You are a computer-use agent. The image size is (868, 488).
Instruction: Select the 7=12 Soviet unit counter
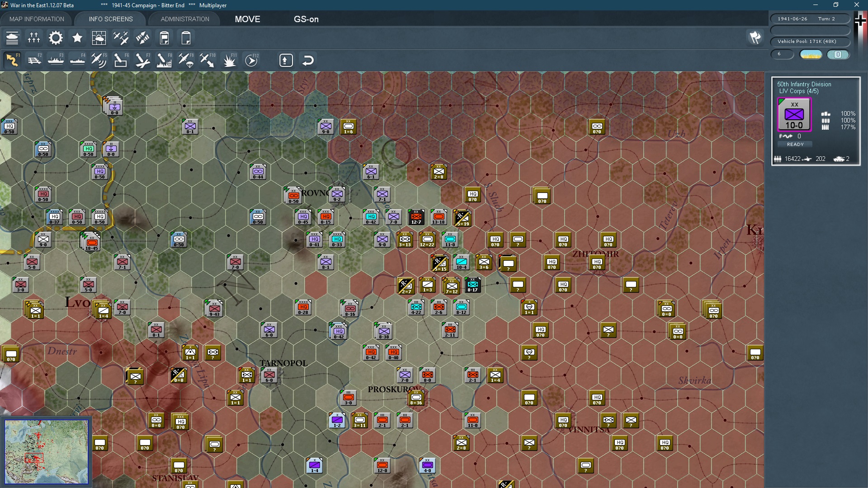451,286
